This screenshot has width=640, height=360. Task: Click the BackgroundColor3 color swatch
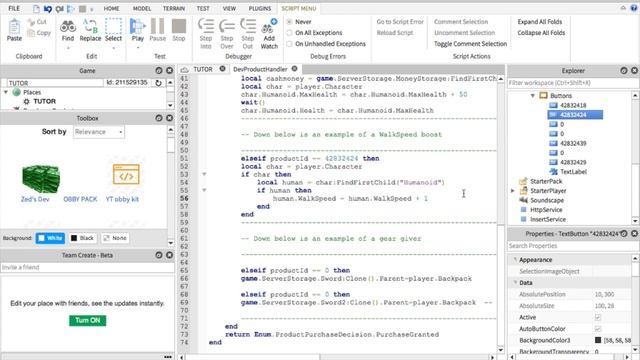[x=598, y=340]
